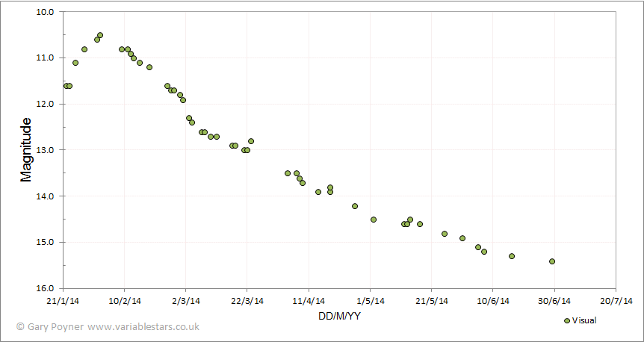Viewport: 644px width, 342px height.
Task: Select the 12.0 y-axis label
Action: tap(46, 104)
